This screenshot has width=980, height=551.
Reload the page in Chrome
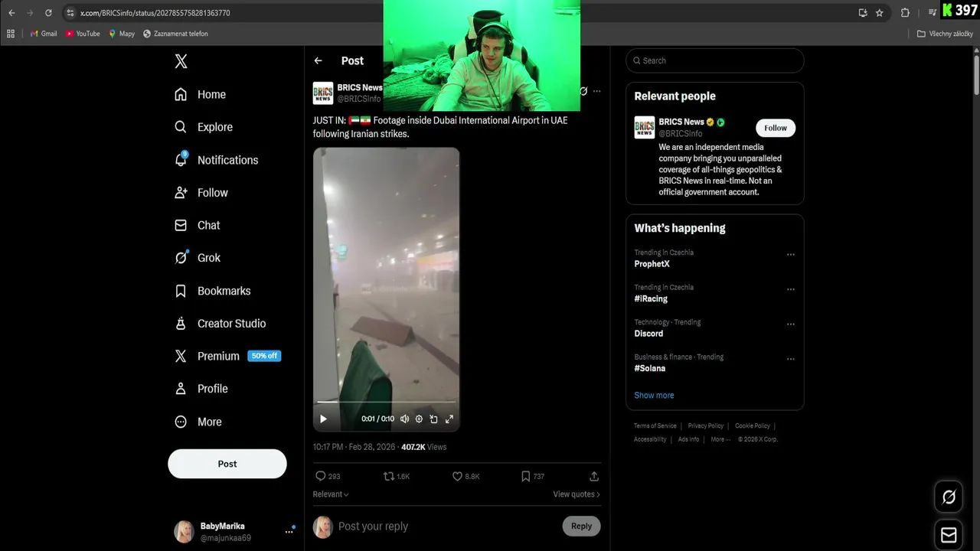point(48,13)
